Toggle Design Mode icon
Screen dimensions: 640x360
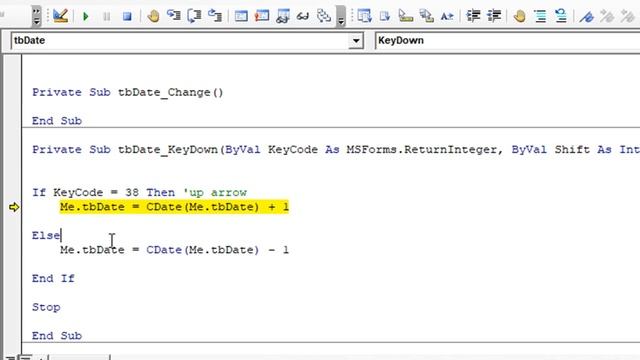(x=60, y=16)
